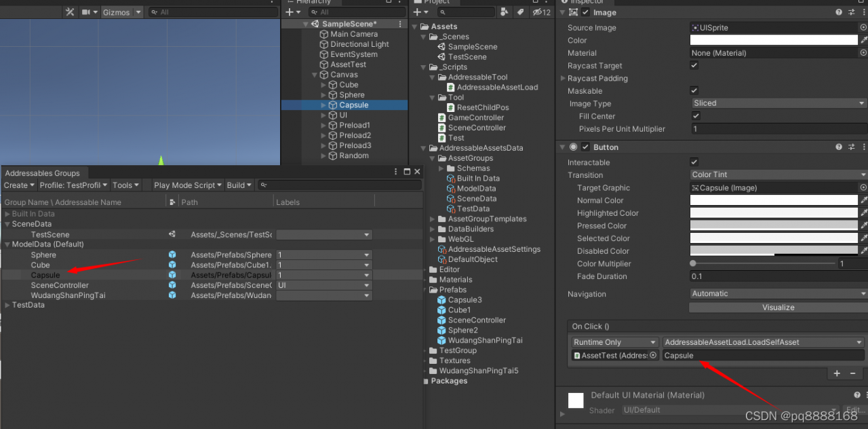The image size is (868, 429).
Task: Expand Raycast Padding foldout
Action: click(563, 78)
